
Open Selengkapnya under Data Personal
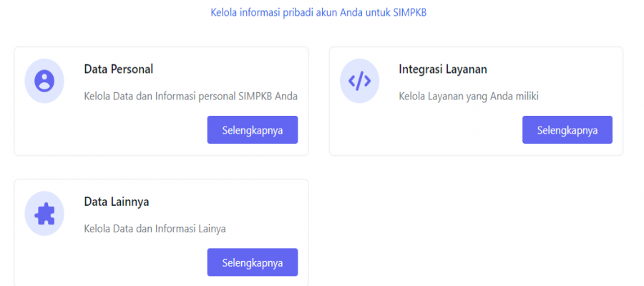point(253,129)
